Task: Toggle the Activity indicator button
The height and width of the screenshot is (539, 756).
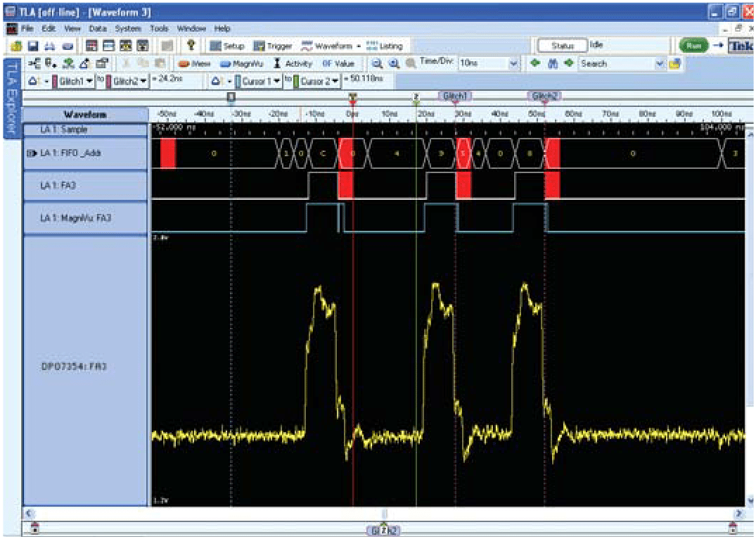Action: click(x=293, y=63)
